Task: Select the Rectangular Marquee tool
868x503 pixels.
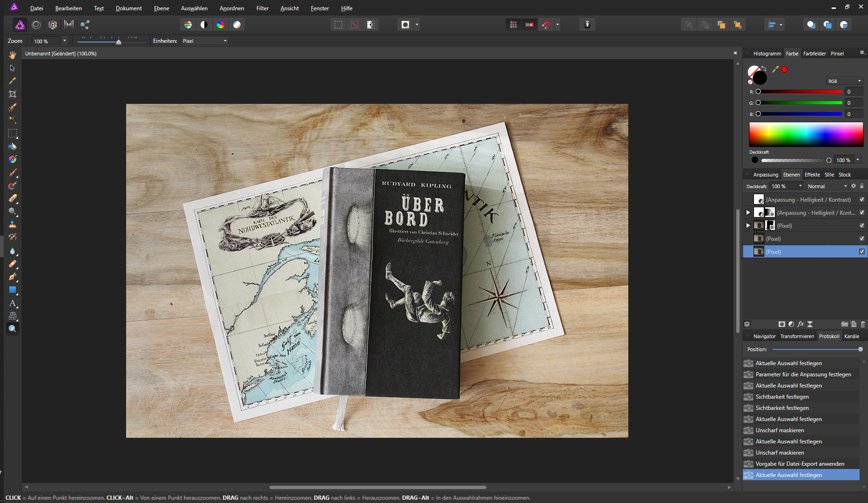Action: [x=13, y=133]
